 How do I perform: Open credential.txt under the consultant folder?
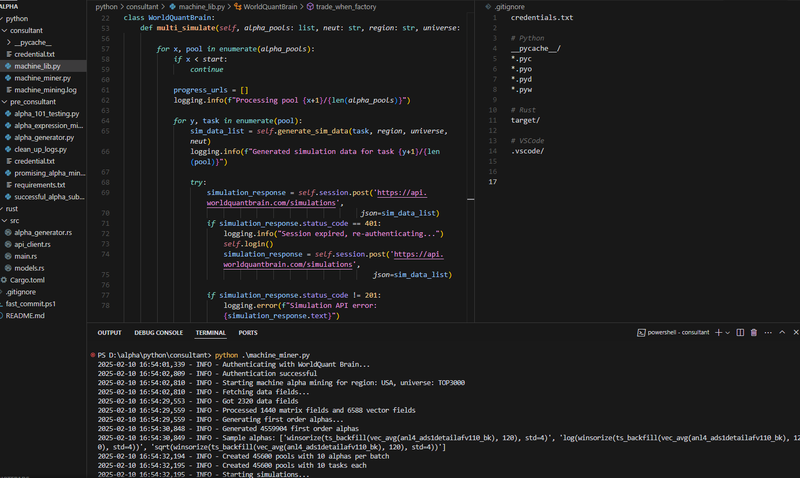click(34, 54)
